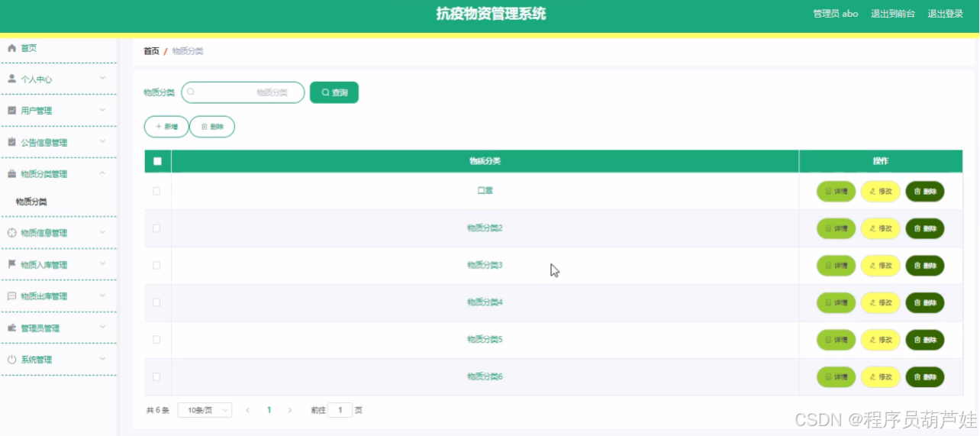Image resolution: width=980 pixels, height=436 pixels.
Task: Check the checkbox for 物质分类3 row
Action: 156,265
